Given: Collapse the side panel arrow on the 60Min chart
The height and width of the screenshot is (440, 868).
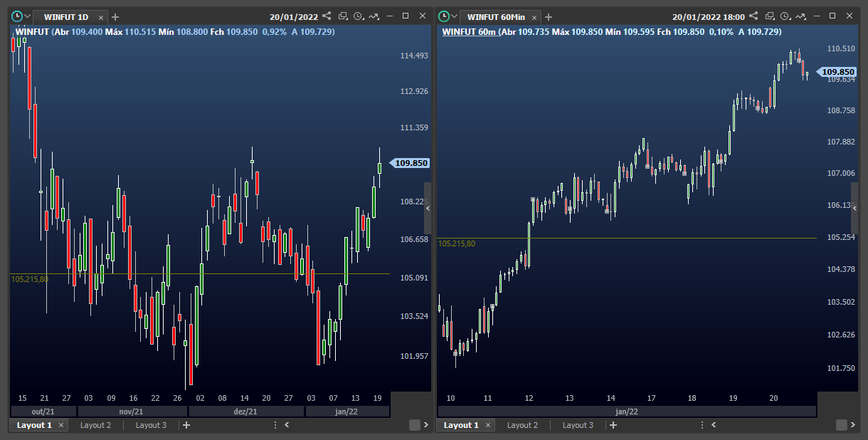Looking at the screenshot, I should click(854, 209).
